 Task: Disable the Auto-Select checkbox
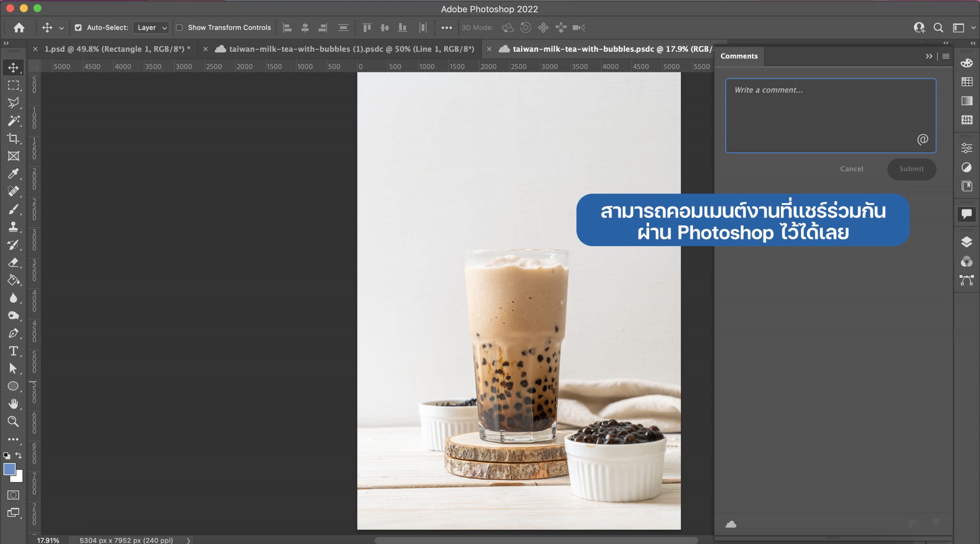pyautogui.click(x=78, y=28)
